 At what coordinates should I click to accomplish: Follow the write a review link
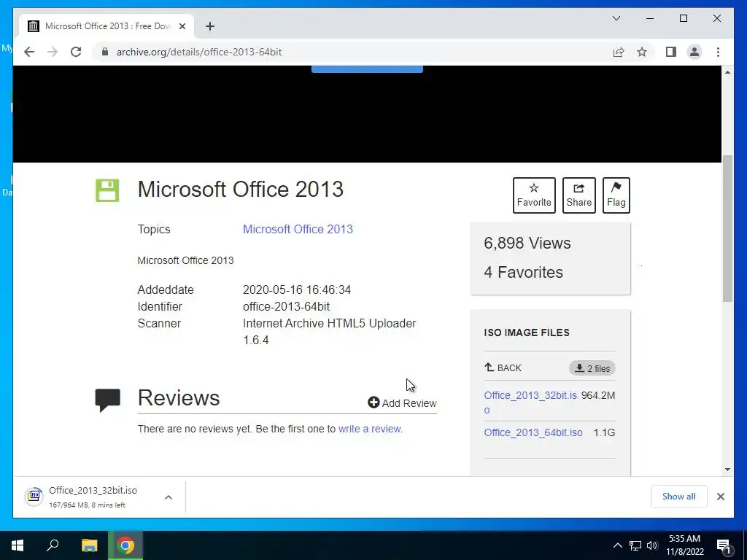370,429
